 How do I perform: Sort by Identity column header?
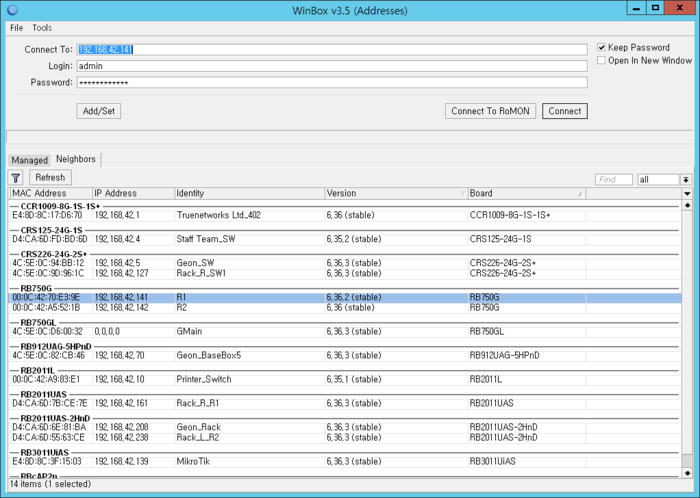[x=249, y=194]
